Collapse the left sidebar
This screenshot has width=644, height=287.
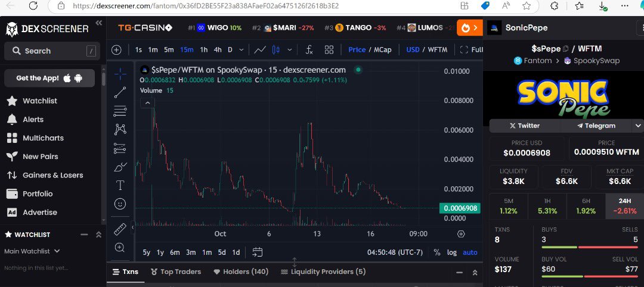click(98, 23)
